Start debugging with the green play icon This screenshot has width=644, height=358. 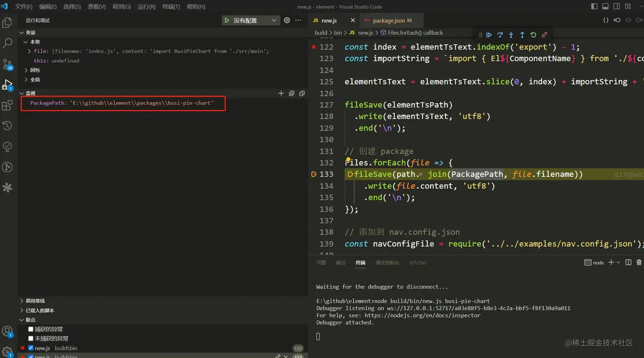coord(227,20)
